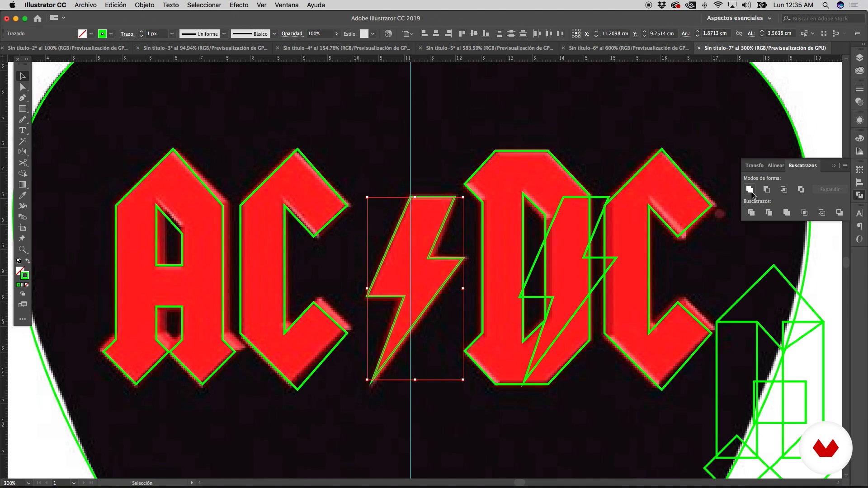Viewport: 868px width, 488px height.
Task: Expand Opacidad 100% slider arrow
Action: [x=336, y=34]
